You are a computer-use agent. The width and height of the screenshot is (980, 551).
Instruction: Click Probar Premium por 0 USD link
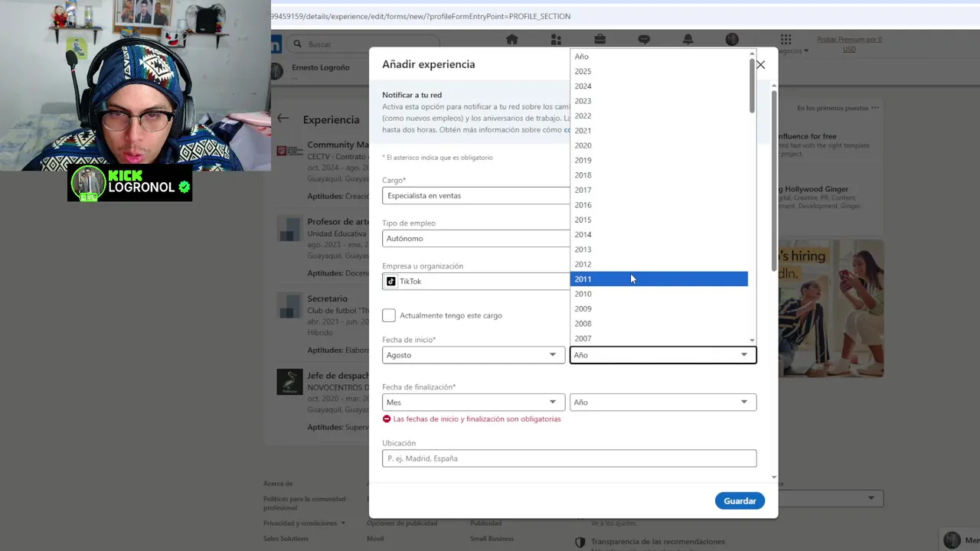[x=849, y=44]
